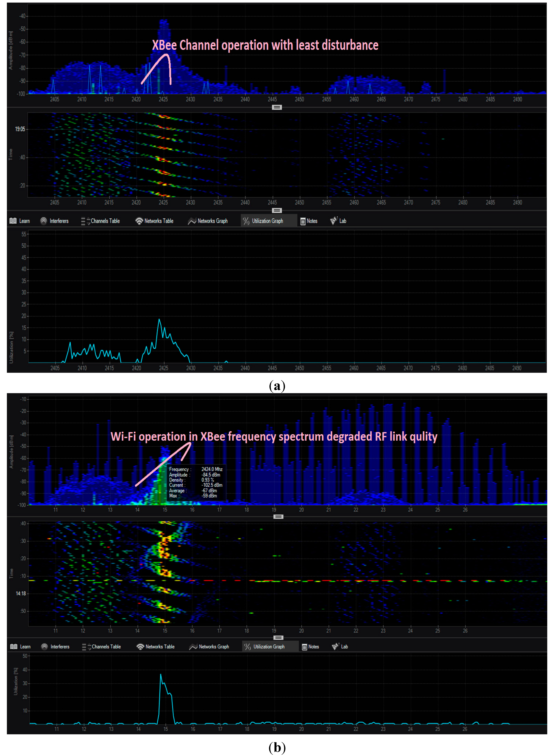Click splitter handle above upper Learn tab bar

coord(276,210)
